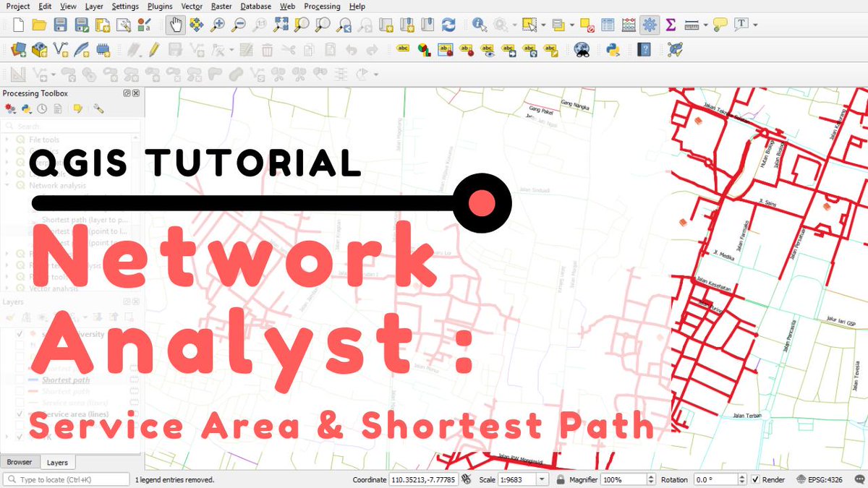The height and width of the screenshot is (488, 868).
Task: Open the Style Manager icon
Action: pyautogui.click(x=145, y=25)
